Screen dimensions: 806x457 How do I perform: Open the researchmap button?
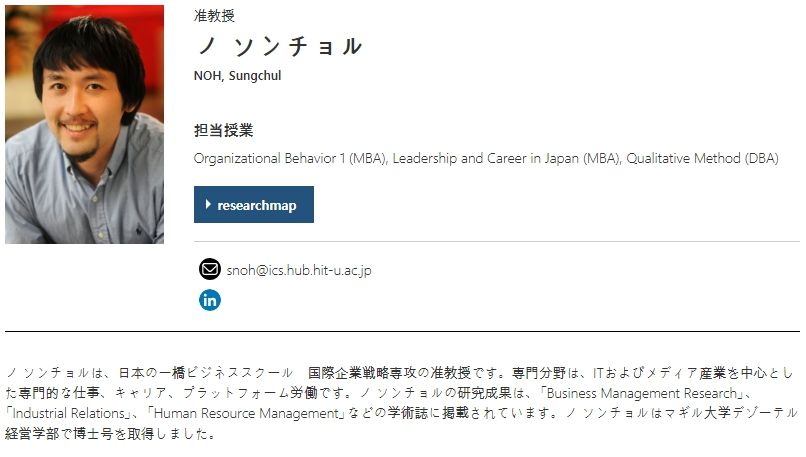tap(254, 205)
